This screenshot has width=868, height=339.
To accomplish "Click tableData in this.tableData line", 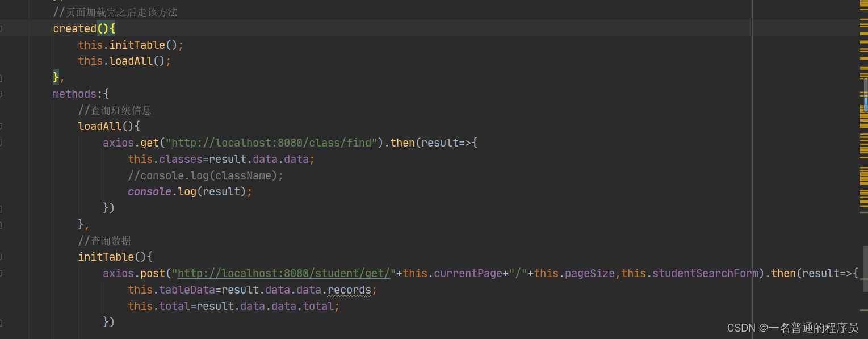I will (x=187, y=290).
